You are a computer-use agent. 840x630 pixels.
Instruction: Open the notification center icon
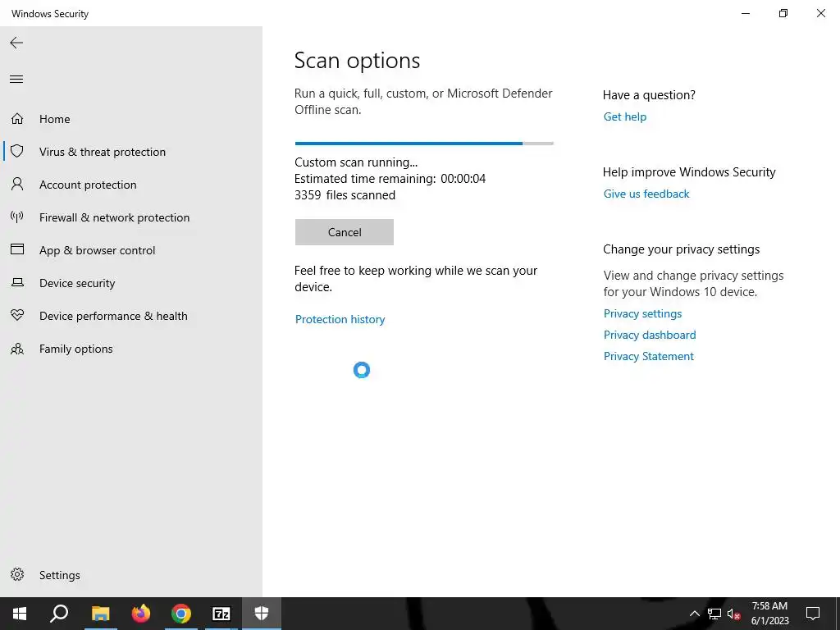pyautogui.click(x=813, y=614)
